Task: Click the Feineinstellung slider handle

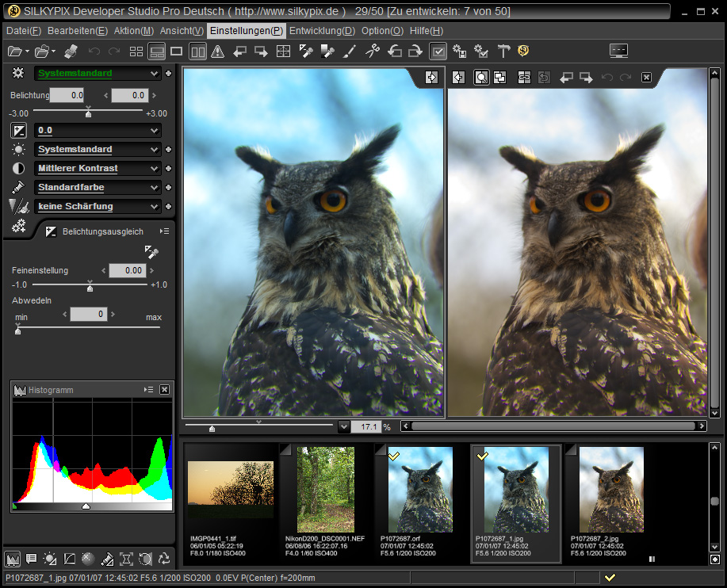Action: pyautogui.click(x=90, y=288)
